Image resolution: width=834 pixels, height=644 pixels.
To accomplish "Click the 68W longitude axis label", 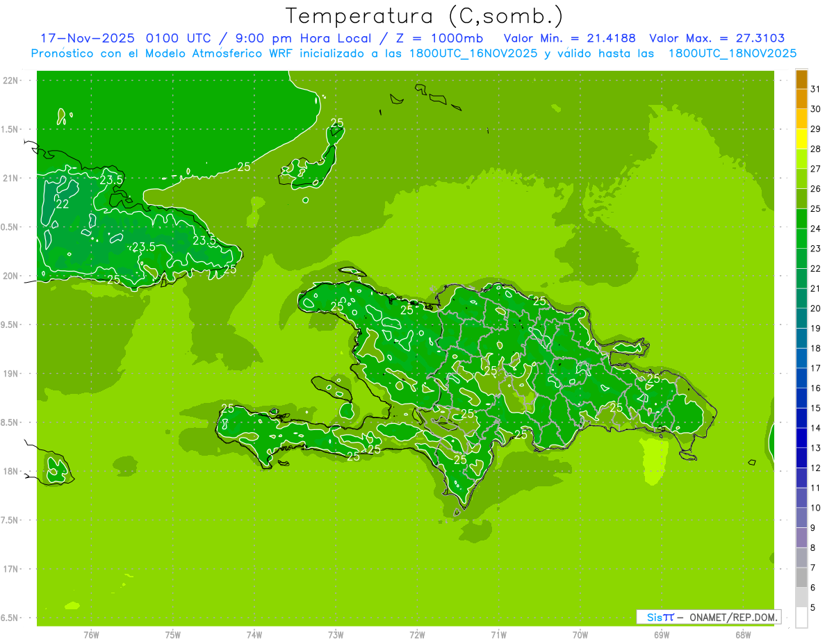I will pos(743,635).
